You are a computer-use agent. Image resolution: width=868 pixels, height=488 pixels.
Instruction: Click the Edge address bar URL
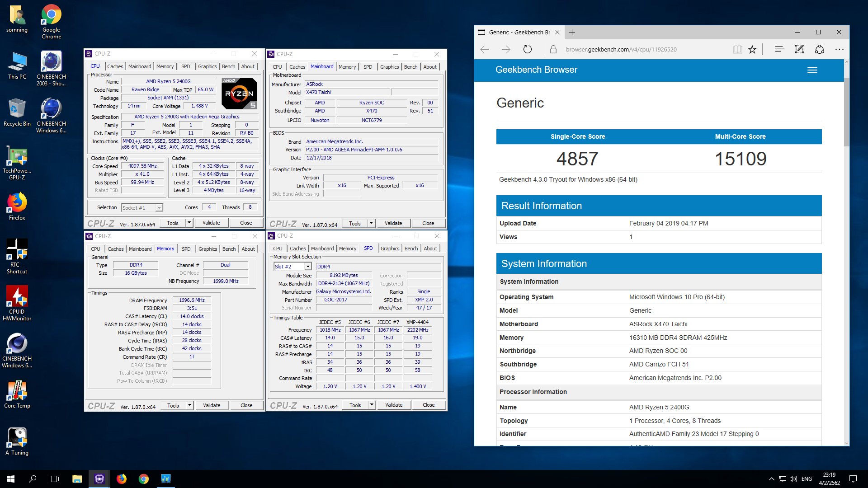click(x=621, y=49)
